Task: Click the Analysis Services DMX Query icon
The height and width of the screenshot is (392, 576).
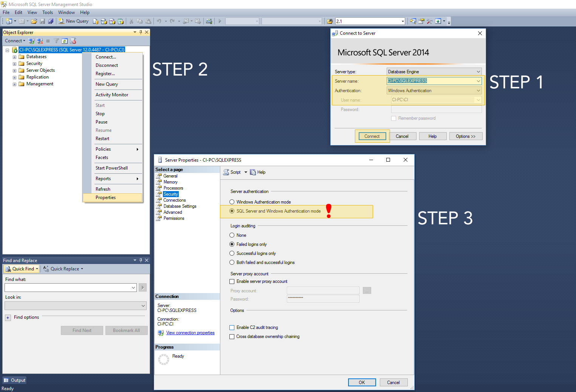Action: pos(112,21)
